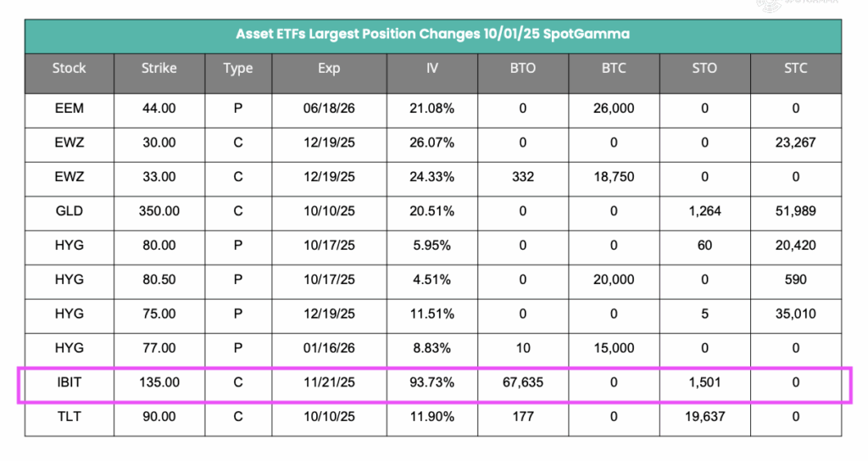Click the highlighted IBIT stock cell
This screenshot has height=461, width=868.
coord(69,382)
